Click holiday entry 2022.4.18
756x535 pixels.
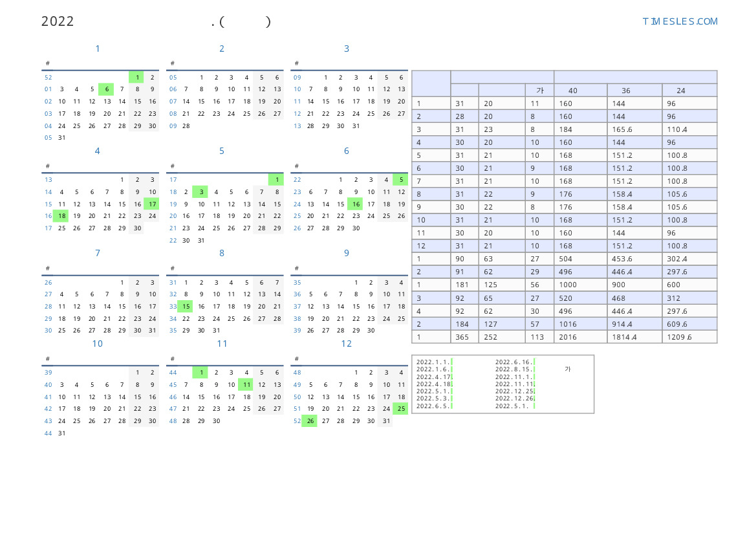434,384
